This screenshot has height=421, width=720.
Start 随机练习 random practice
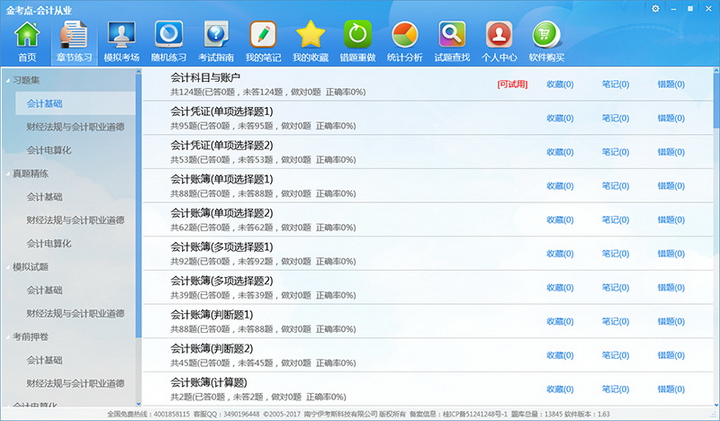click(169, 41)
